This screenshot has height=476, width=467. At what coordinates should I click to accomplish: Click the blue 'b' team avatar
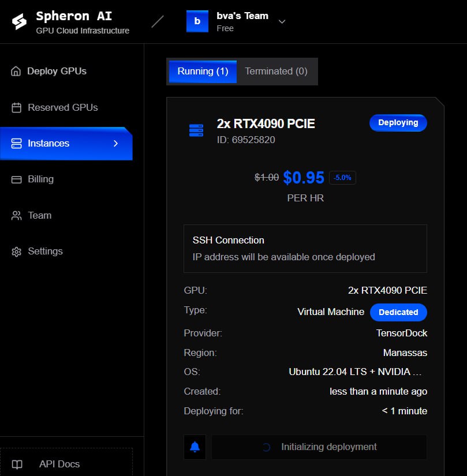[197, 21]
